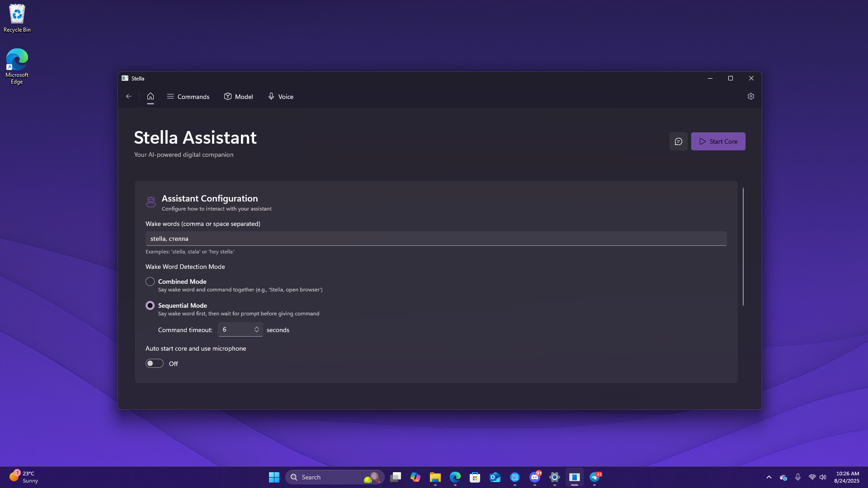Open the chat bubble icon beside Start Core
868x488 pixels.
pyautogui.click(x=679, y=141)
